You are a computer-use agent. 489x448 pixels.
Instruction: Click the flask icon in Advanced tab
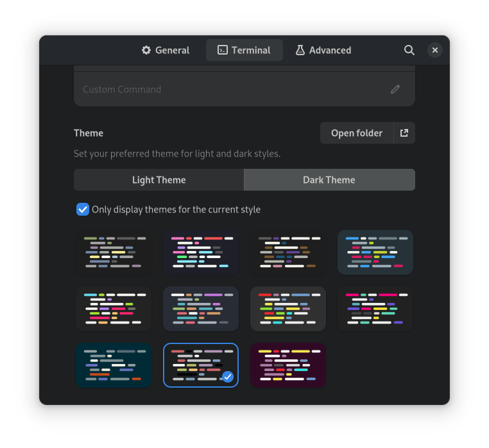click(300, 50)
